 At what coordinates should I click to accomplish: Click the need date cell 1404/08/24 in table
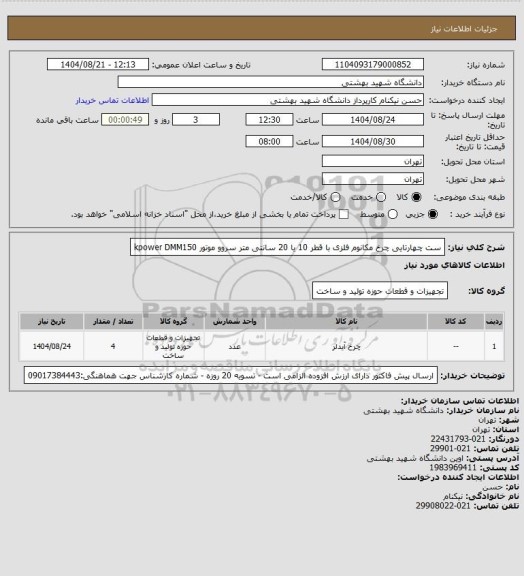tap(52, 346)
